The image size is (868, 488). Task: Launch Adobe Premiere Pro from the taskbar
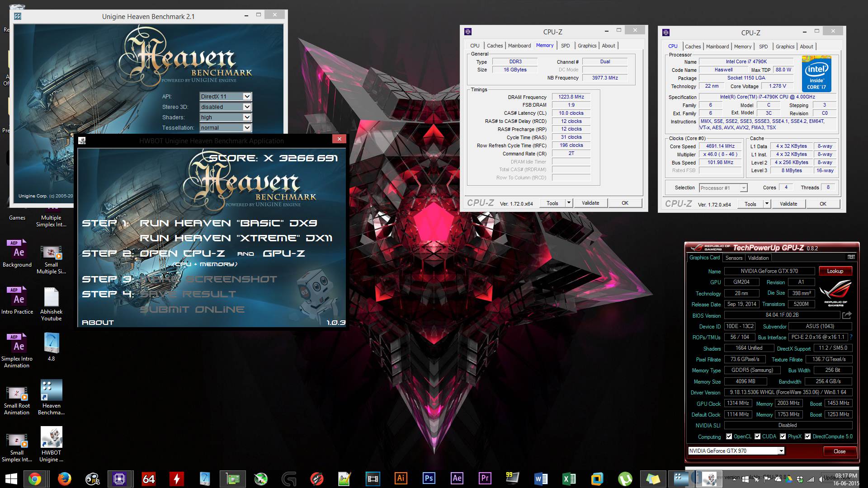pyautogui.click(x=485, y=479)
